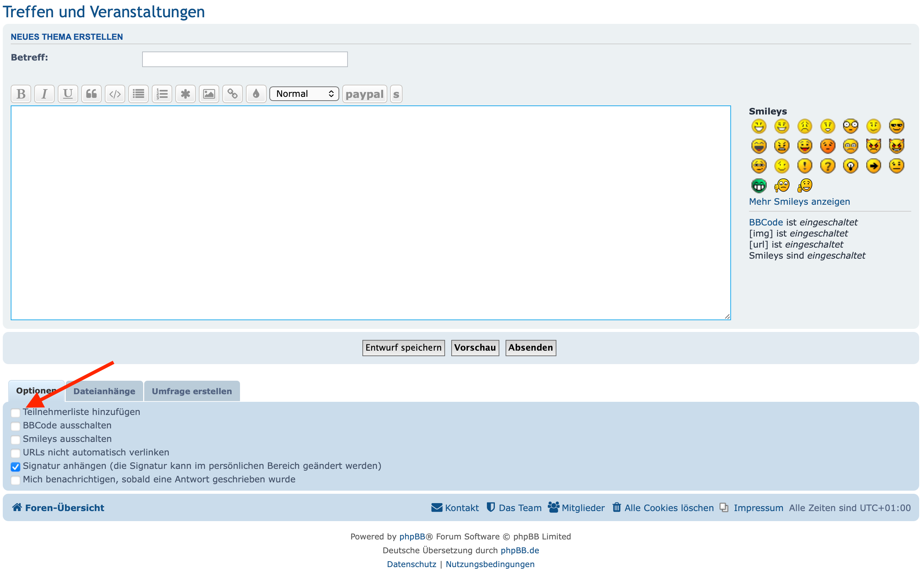The width and height of the screenshot is (924, 574).
Task: Check Mich benachrichtigen option
Action: click(x=16, y=480)
